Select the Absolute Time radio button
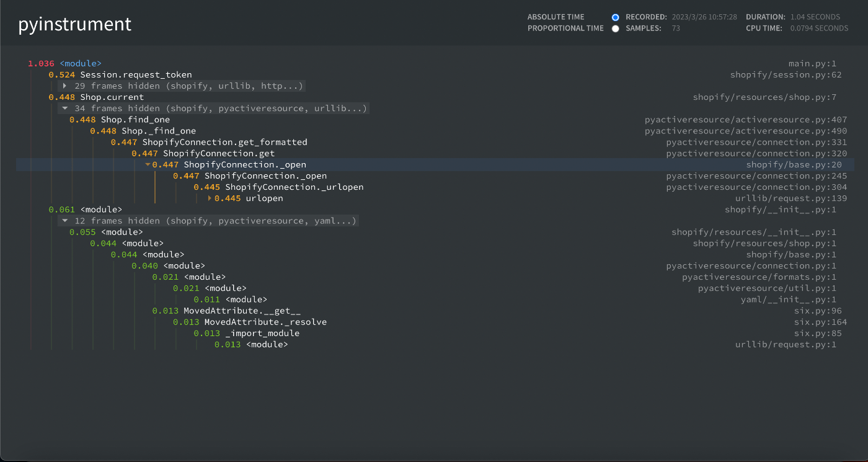Screen dimensions: 868x462 tap(615, 17)
